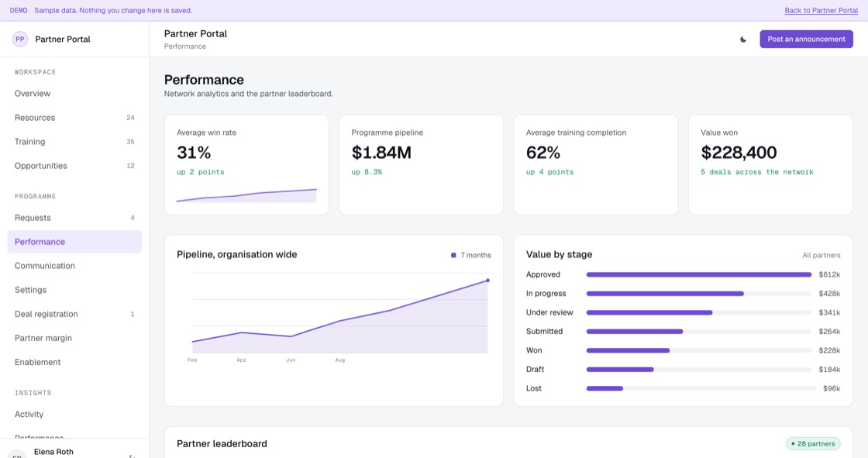868x458 pixels.
Task: Click 5 deals across the network text
Action: pyautogui.click(x=756, y=172)
